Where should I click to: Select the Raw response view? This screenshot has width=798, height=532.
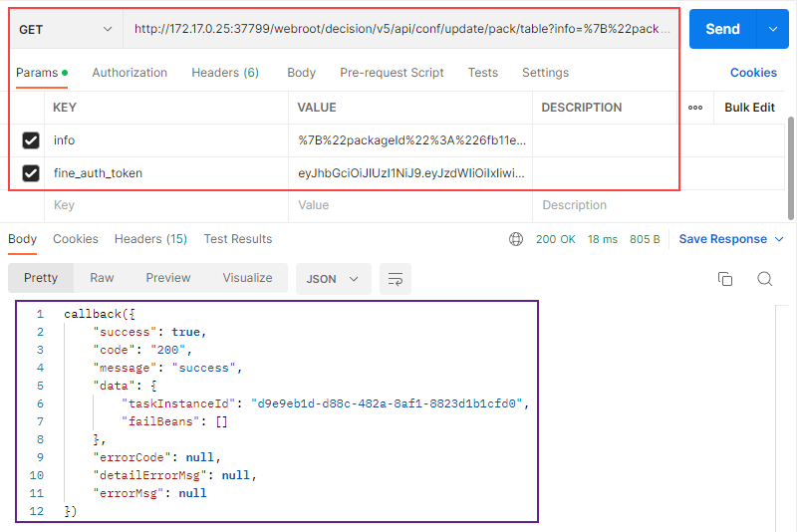pyautogui.click(x=102, y=278)
